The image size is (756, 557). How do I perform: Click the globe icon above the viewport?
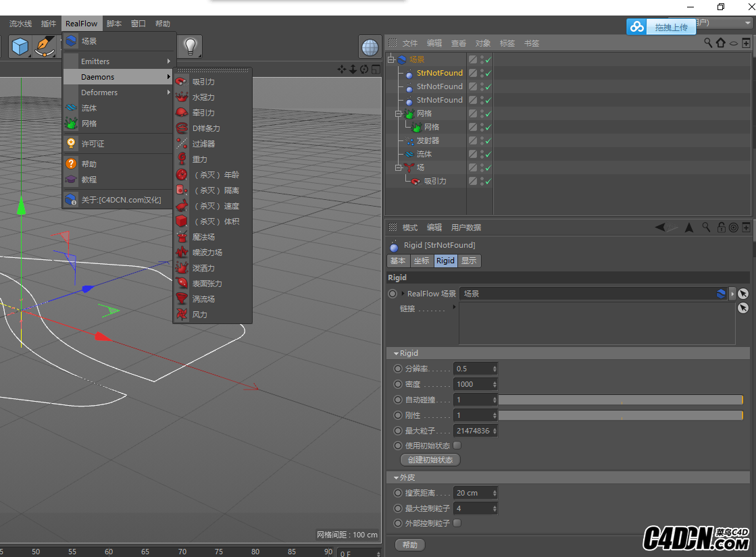pos(370,47)
